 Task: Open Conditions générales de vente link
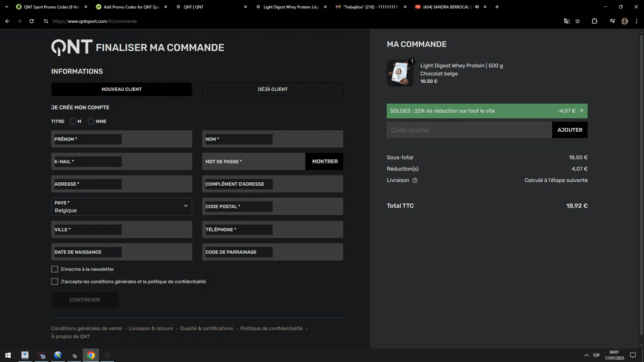(86, 329)
